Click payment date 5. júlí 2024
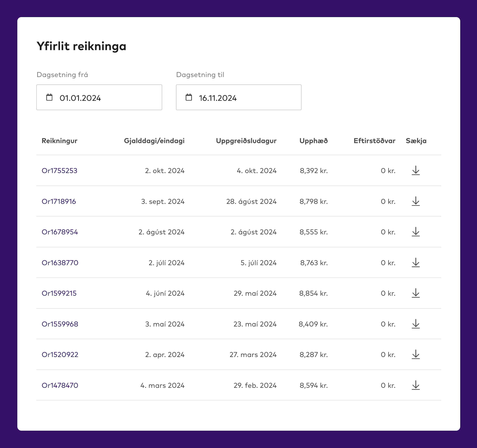 (x=259, y=263)
